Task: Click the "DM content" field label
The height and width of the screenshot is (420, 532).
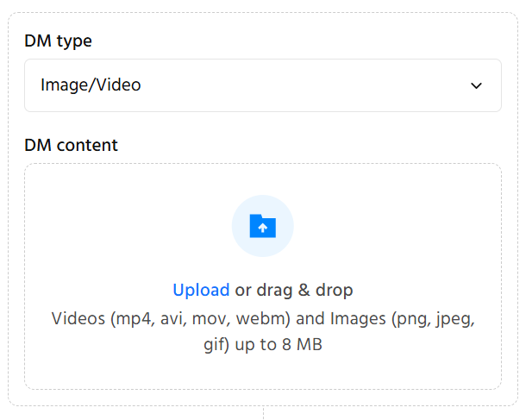Action: pos(71,145)
